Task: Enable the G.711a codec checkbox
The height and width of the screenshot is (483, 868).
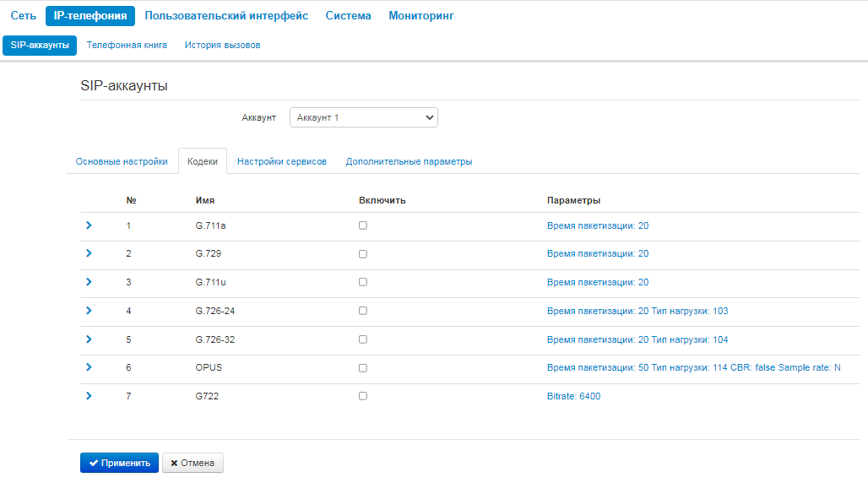Action: 362,225
